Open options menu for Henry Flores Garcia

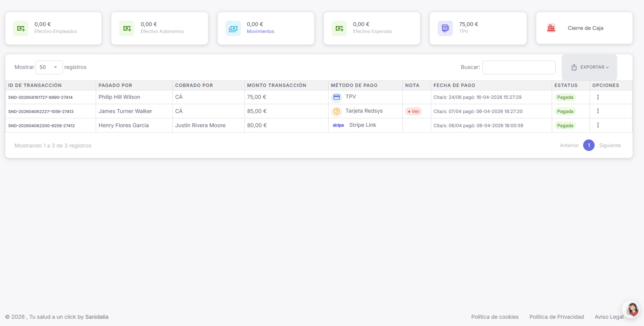coord(598,125)
